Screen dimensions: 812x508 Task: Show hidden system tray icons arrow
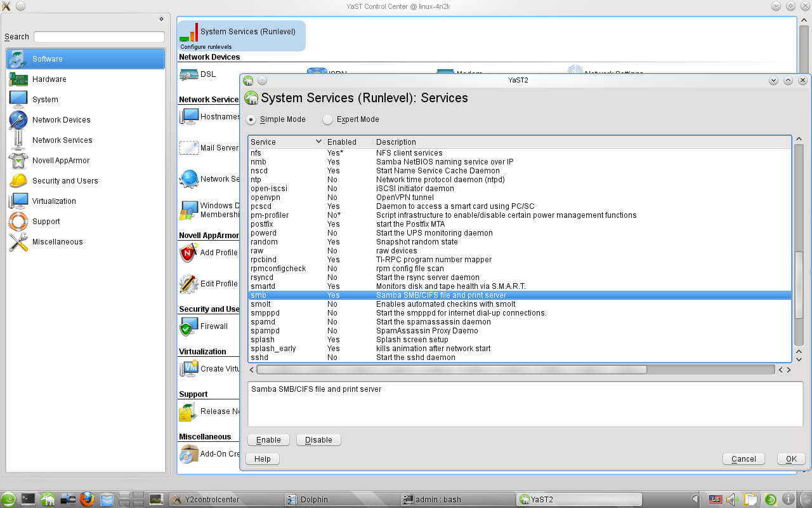(x=696, y=499)
